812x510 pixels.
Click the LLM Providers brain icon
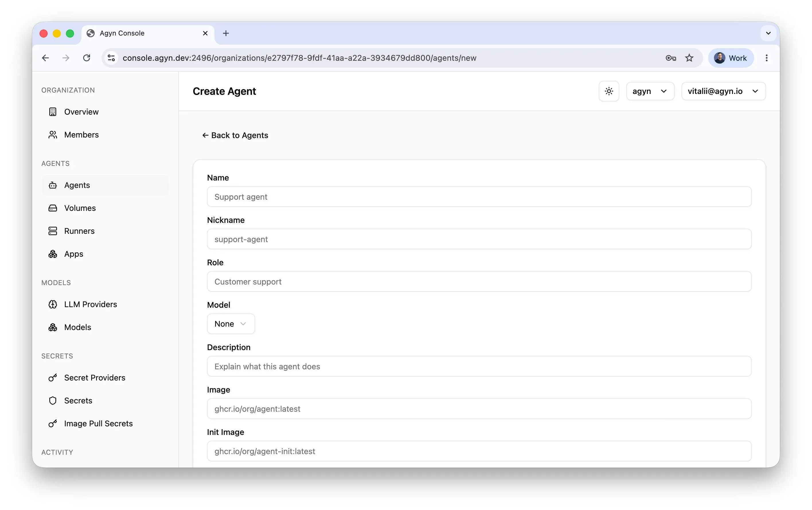pyautogui.click(x=52, y=305)
